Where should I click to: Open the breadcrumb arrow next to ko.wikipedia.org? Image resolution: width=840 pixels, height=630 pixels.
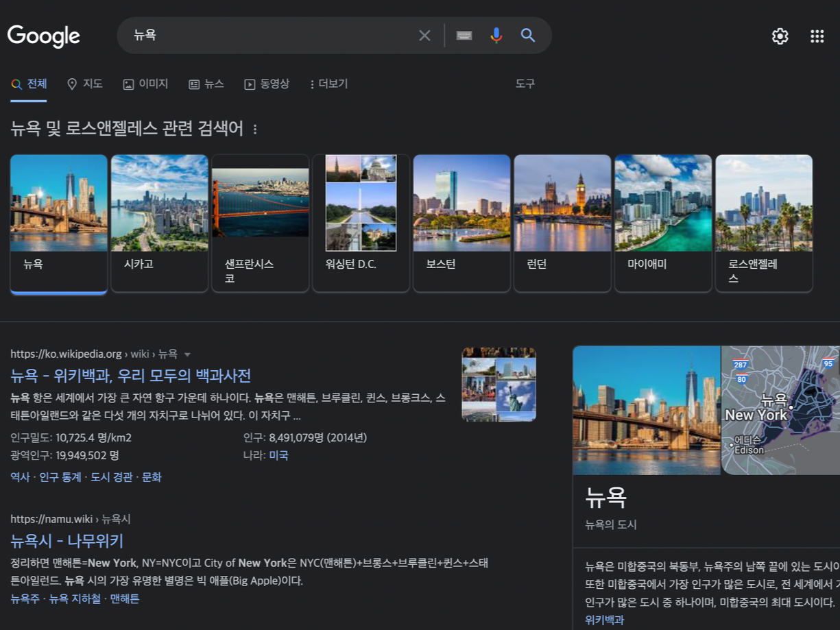pos(187,354)
